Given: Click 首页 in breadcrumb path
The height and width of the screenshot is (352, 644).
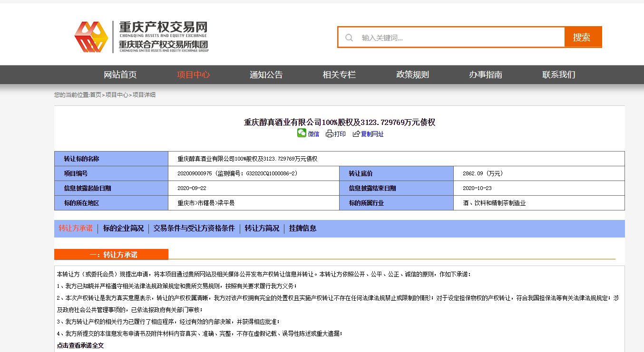Looking at the screenshot, I should click(96, 95).
